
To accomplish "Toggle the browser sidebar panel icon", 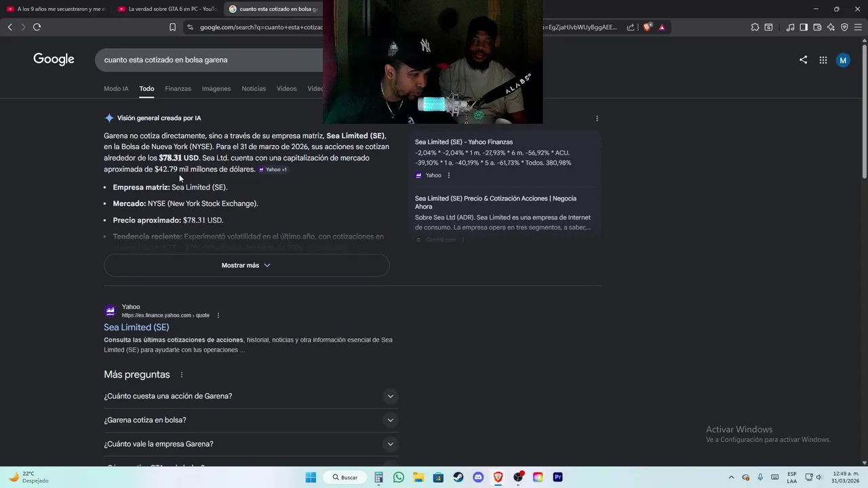I will coord(804,27).
